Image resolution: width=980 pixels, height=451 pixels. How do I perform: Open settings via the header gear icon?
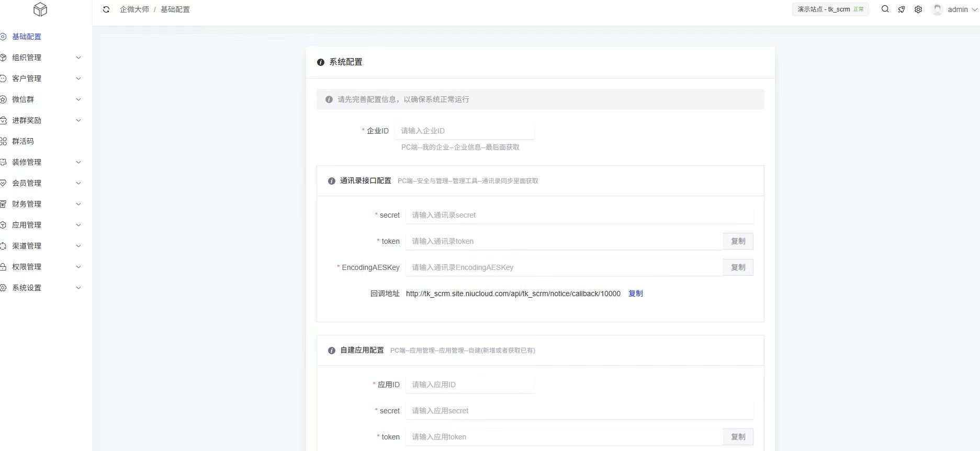coord(918,9)
